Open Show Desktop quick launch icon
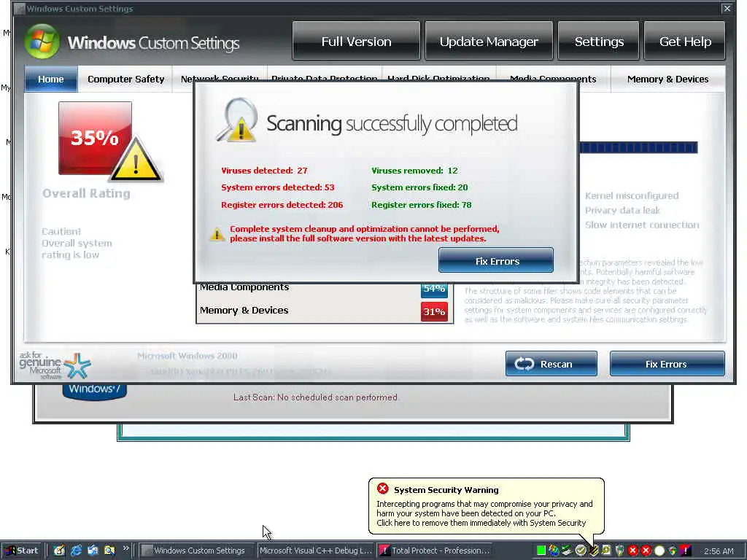This screenshot has height=560, width=747. tap(59, 551)
